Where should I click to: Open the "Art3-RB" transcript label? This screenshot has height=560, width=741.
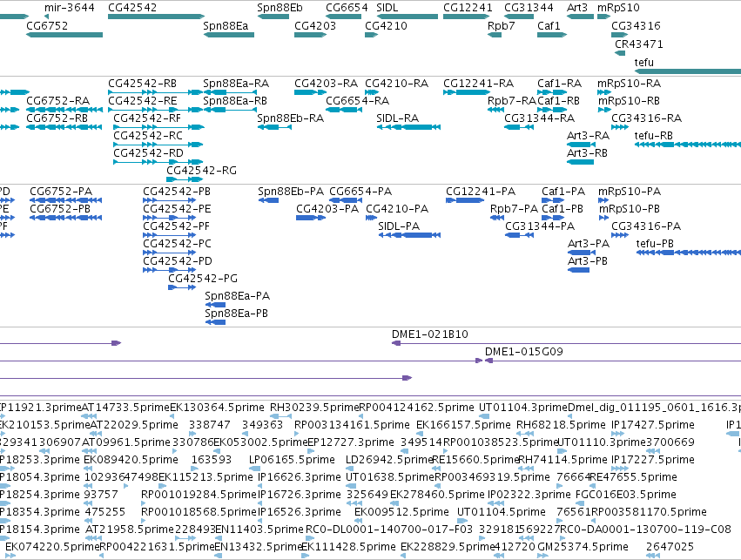(588, 153)
